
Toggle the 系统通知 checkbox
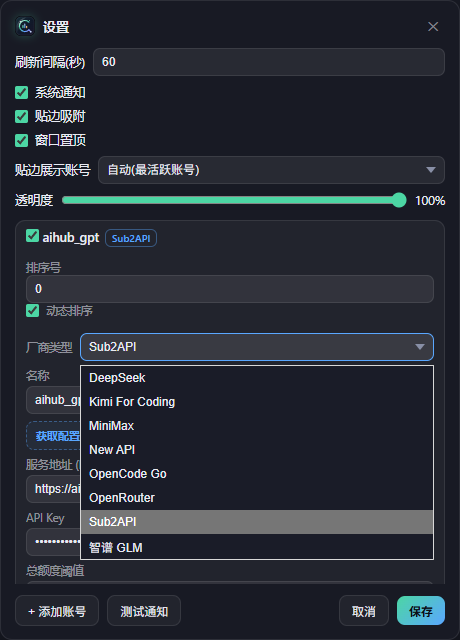(x=22, y=93)
